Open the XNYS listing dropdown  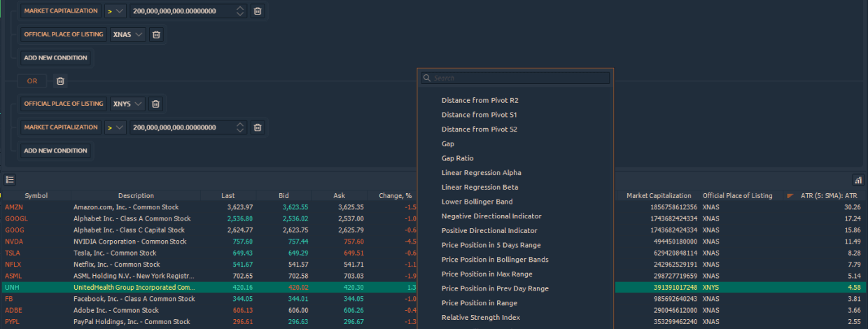[x=127, y=104]
